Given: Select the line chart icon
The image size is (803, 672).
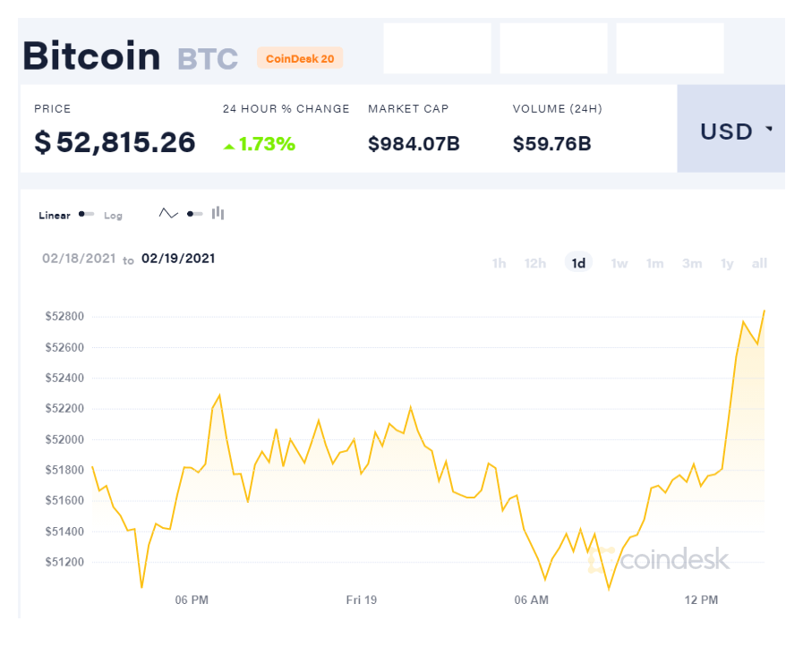Looking at the screenshot, I should [168, 214].
